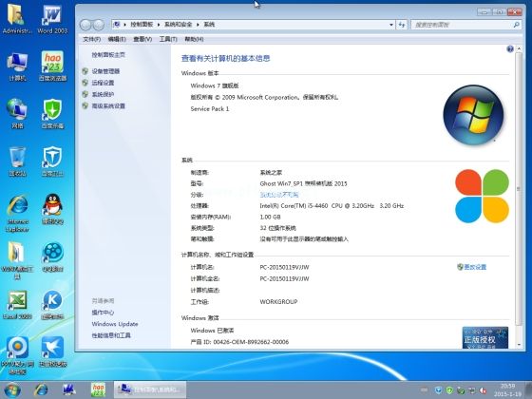Viewport: 532px width, 399px height.
Task: Open Excel 2003 desktop shortcut
Action: 17,304
